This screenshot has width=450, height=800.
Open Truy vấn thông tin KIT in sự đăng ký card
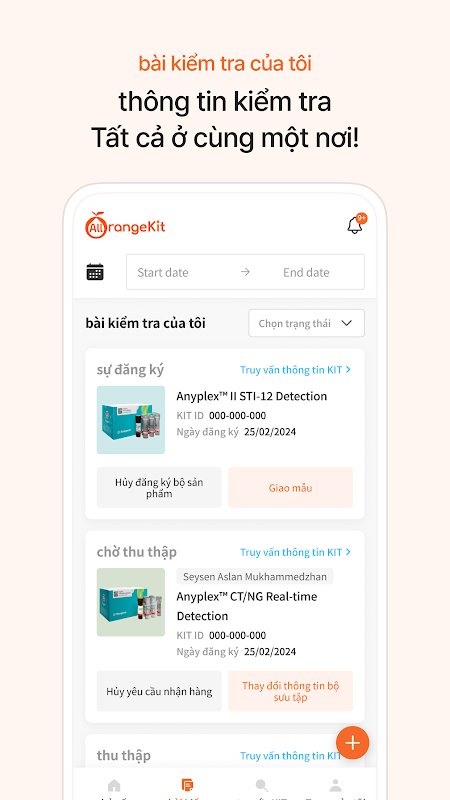tap(295, 370)
